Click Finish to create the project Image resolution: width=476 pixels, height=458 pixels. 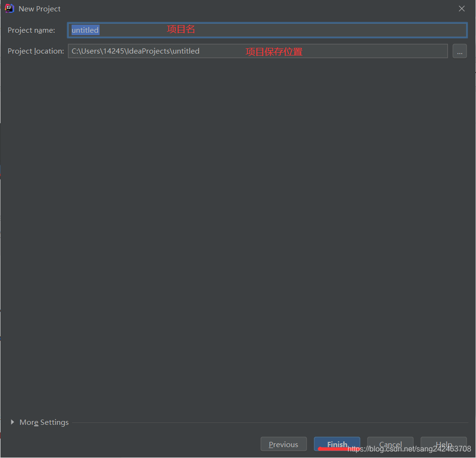coord(337,444)
